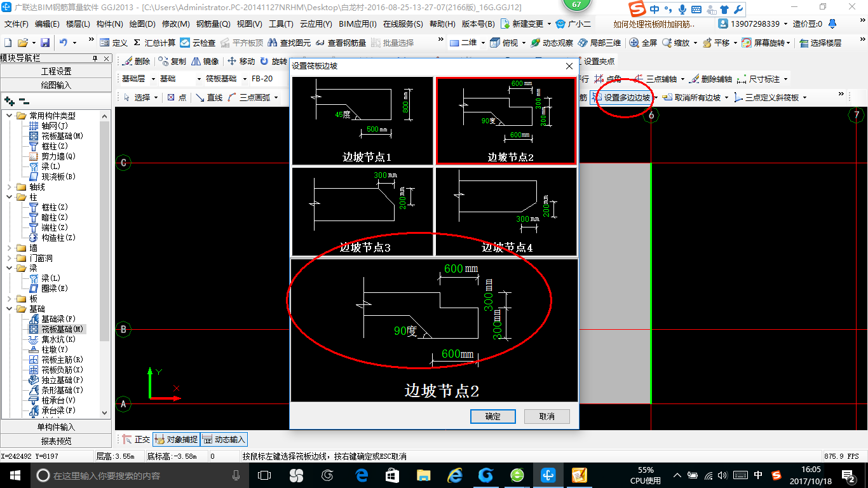Click 取消 in the 设置筏板边坡 dialog
The width and height of the screenshot is (868, 488).
(x=546, y=416)
